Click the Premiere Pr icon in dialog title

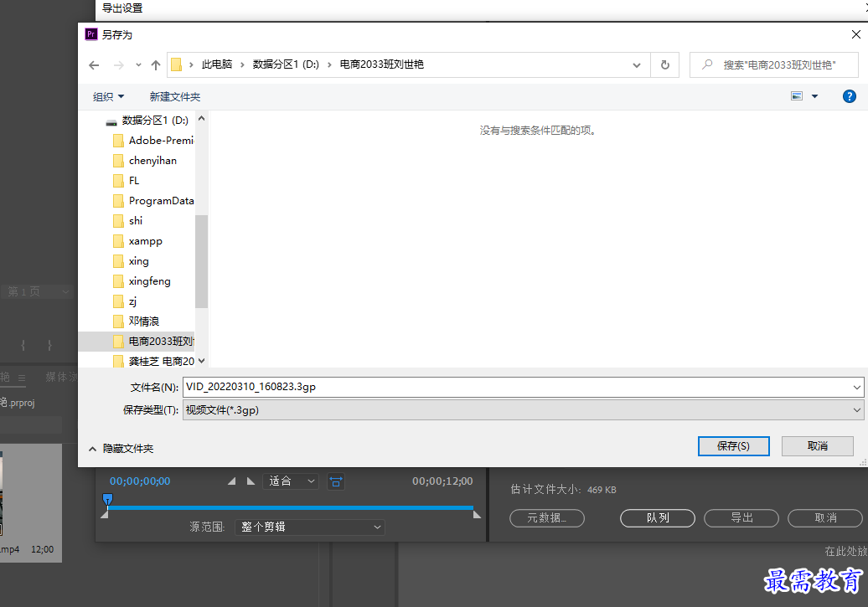point(91,34)
